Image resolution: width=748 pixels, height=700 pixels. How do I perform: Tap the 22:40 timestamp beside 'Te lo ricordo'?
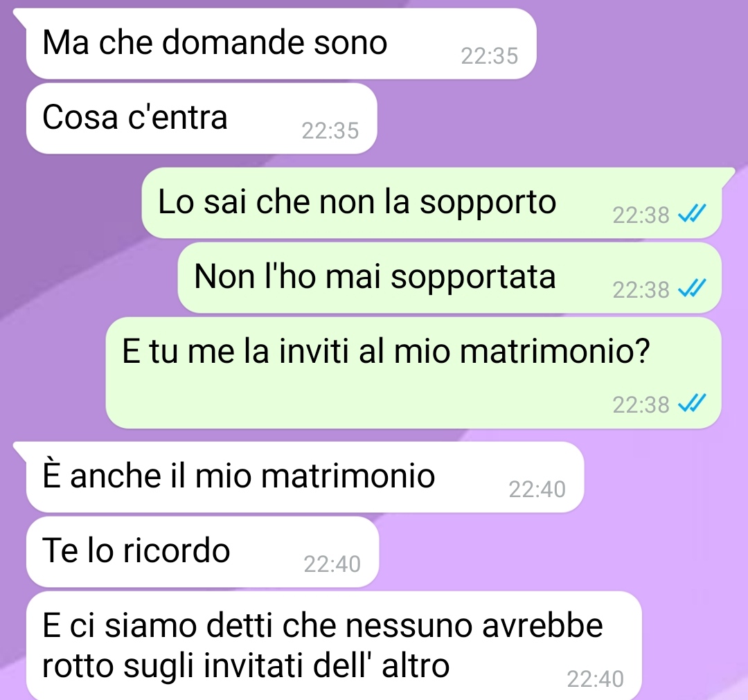tap(332, 564)
